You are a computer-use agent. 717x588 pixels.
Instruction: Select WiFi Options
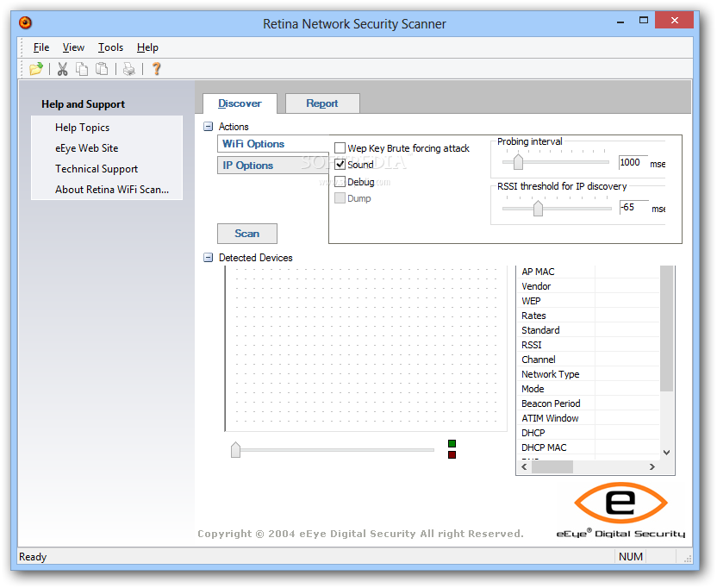pos(273,144)
